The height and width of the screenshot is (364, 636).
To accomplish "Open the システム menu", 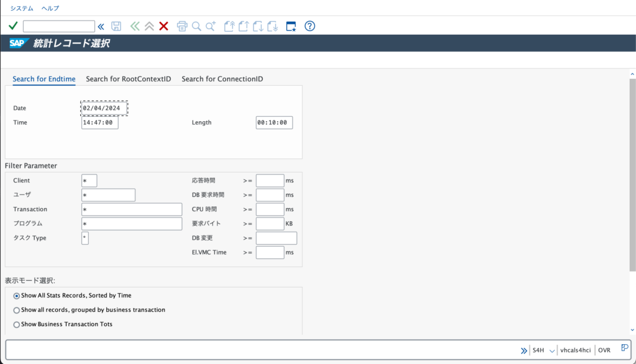I will tap(22, 8).
